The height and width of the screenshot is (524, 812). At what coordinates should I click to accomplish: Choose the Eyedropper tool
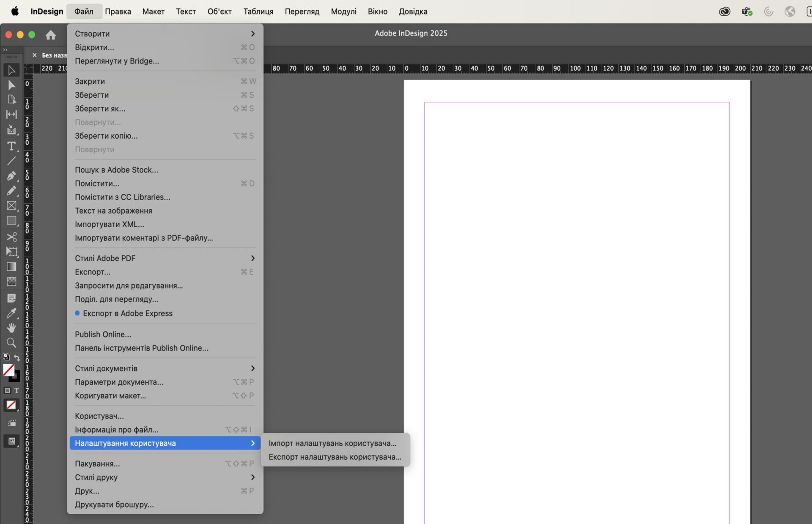11,313
